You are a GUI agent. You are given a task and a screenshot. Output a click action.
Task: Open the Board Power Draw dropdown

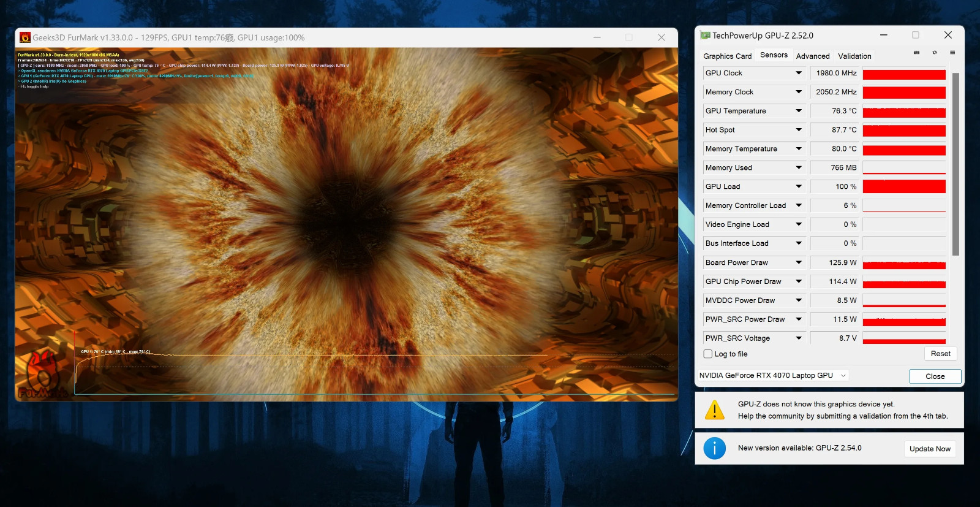click(x=799, y=262)
